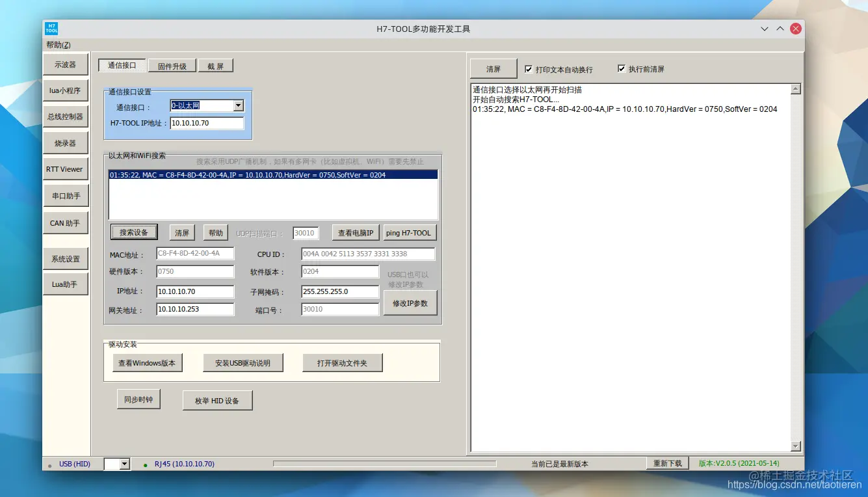Click the 子网掩码 field
Screen dimensions: 868x497
click(x=340, y=291)
